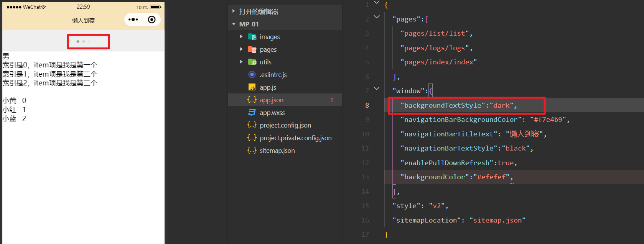The height and width of the screenshot is (244, 644).
Task: Click the "dark" value on line 8
Action: (x=502, y=105)
